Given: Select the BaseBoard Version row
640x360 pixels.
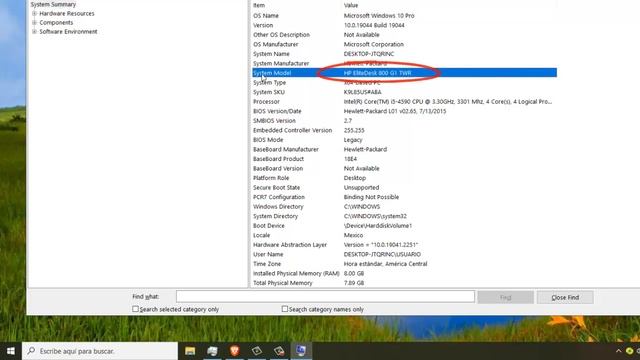Looking at the screenshot, I should (x=404, y=168).
